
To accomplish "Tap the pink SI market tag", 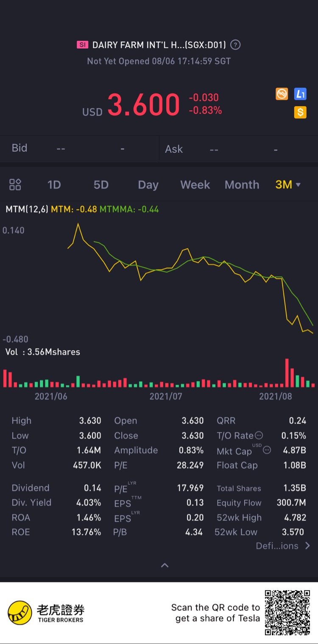I will pyautogui.click(x=82, y=45).
